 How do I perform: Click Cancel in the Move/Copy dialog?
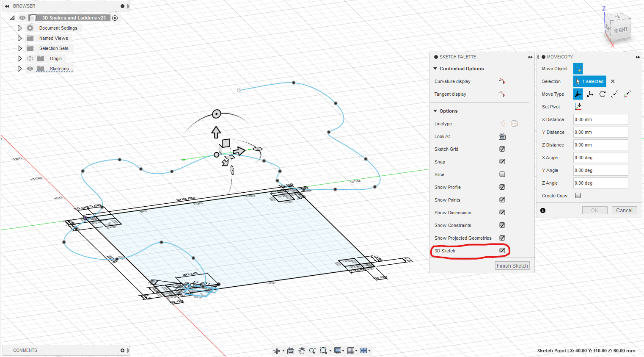click(x=624, y=210)
